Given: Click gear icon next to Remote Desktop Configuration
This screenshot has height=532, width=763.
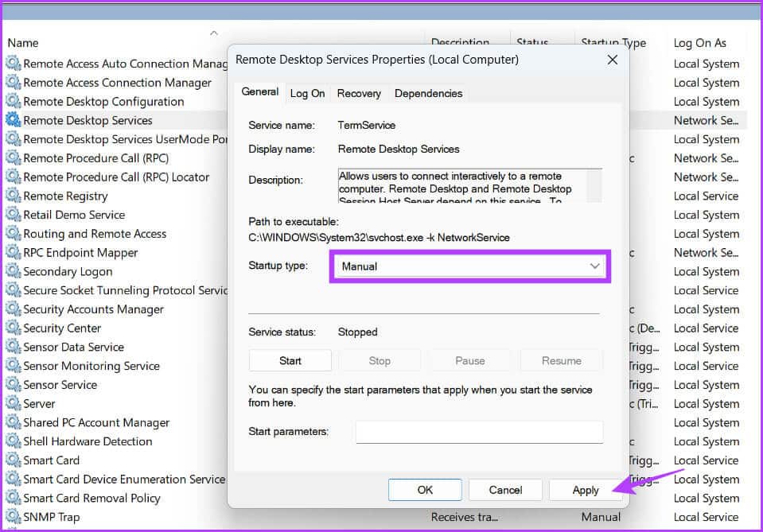Looking at the screenshot, I should 14,101.
